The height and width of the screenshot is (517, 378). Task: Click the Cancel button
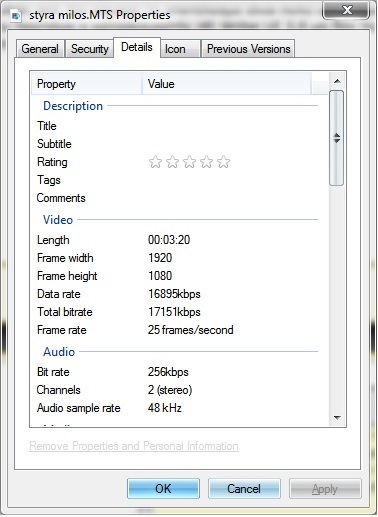[244, 489]
